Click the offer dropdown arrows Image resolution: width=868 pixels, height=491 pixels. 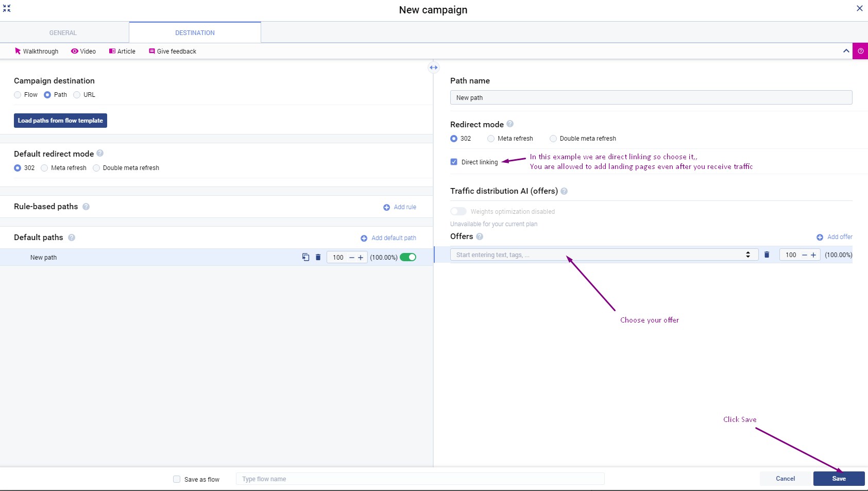[748, 255]
